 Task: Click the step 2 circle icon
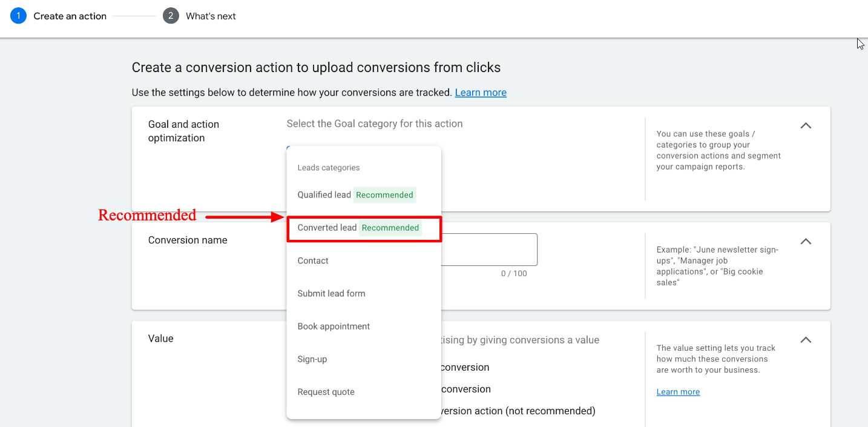click(171, 16)
